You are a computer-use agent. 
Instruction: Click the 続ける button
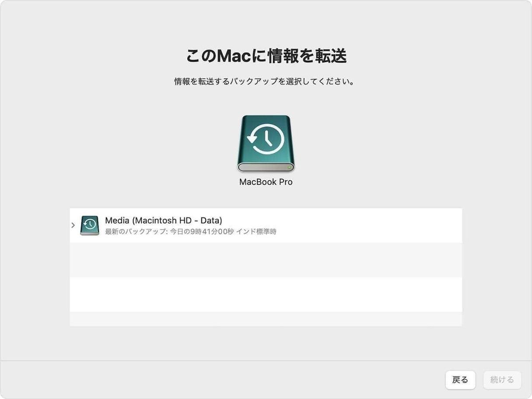click(502, 380)
